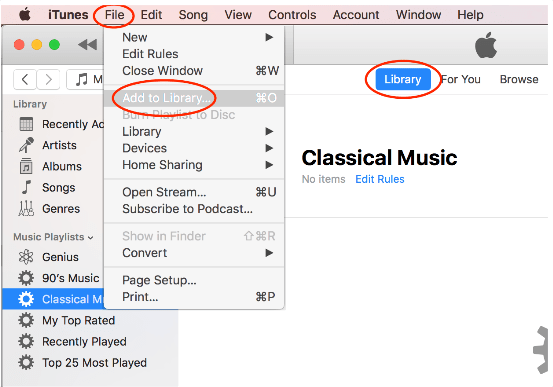The width and height of the screenshot is (553, 387).
Task: Click the Recently Added calendar icon
Action: (26, 124)
